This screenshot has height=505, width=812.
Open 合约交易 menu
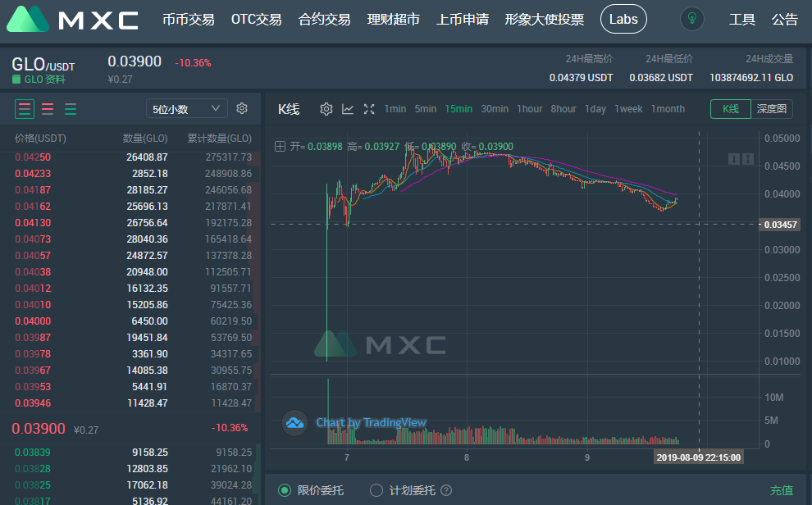tap(324, 20)
